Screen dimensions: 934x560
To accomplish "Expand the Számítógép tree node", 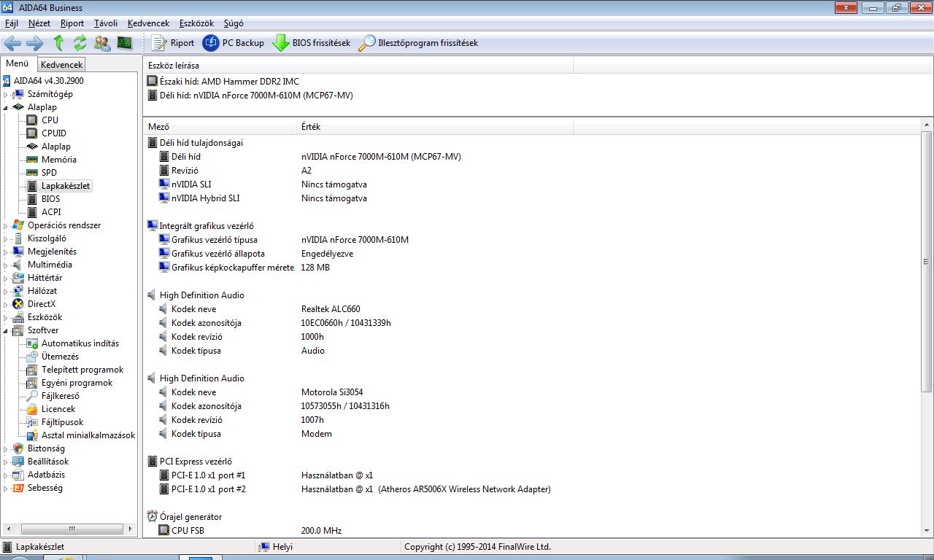I will (x=6, y=94).
